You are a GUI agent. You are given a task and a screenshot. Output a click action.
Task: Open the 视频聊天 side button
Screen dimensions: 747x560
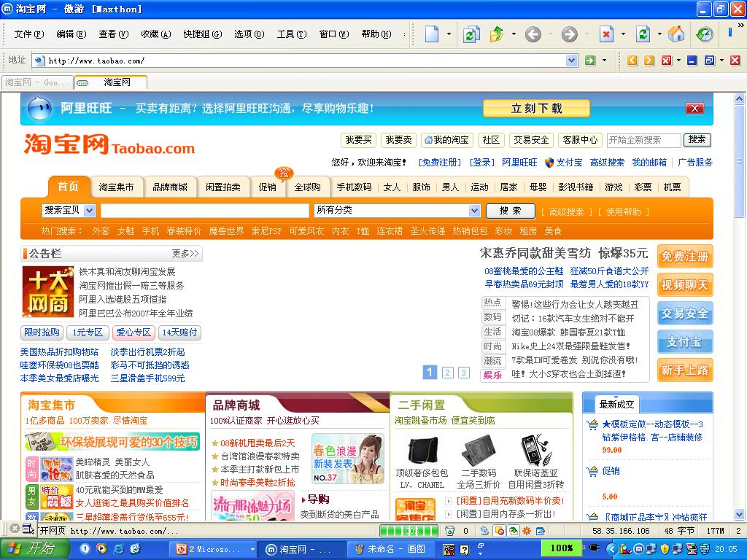tap(684, 285)
